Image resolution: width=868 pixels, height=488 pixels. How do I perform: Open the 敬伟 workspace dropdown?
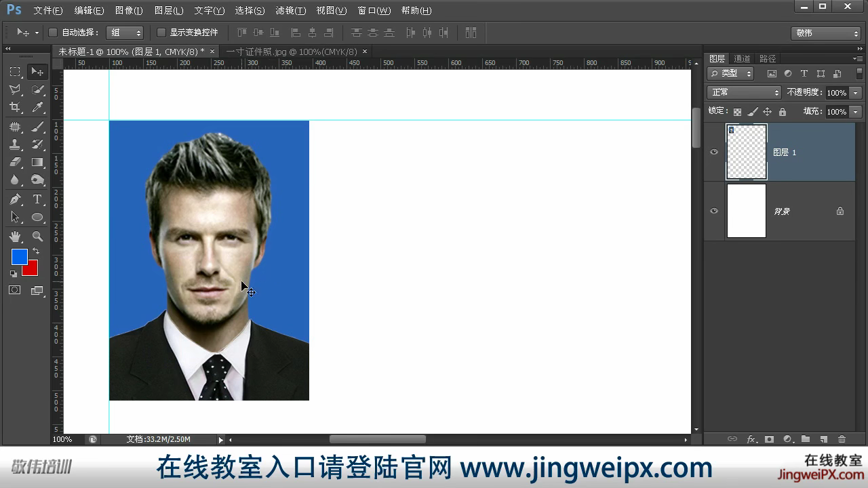[x=826, y=33]
